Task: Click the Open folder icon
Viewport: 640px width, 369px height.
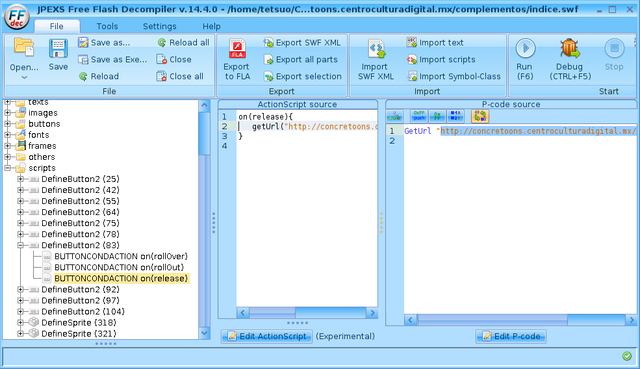Action: point(24,47)
